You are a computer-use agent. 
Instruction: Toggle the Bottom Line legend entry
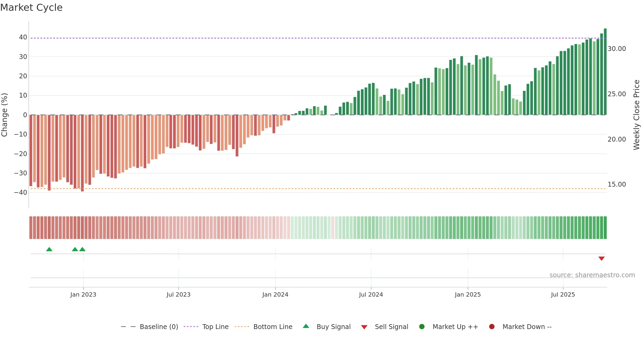click(x=264, y=327)
